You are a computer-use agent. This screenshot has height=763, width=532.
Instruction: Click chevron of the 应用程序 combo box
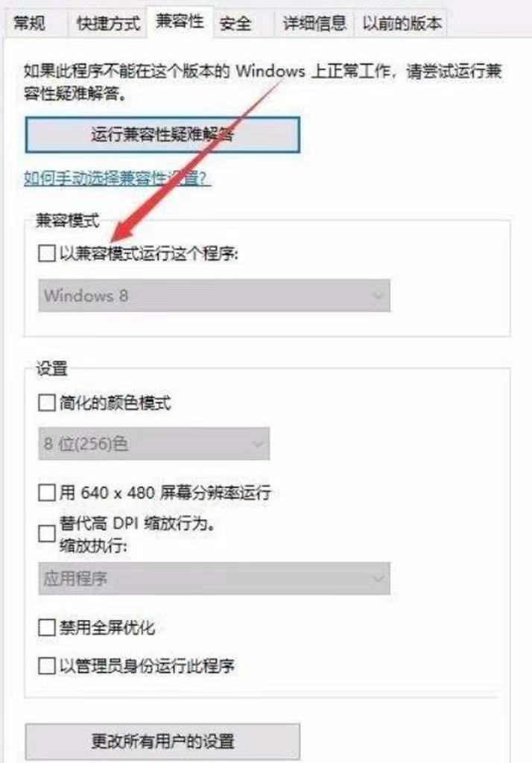coord(377,578)
